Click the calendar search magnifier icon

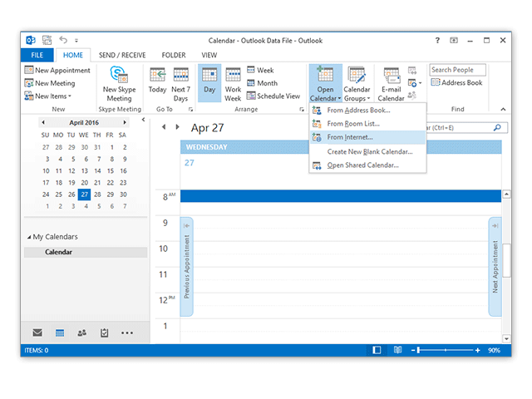click(497, 127)
